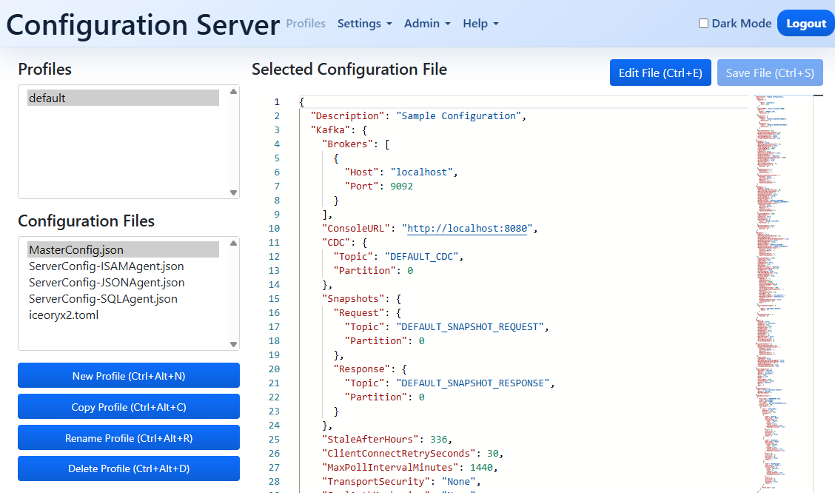The height and width of the screenshot is (504, 835).
Task: Click the "ClientConnectRetrySeconds" key
Action: point(399,454)
